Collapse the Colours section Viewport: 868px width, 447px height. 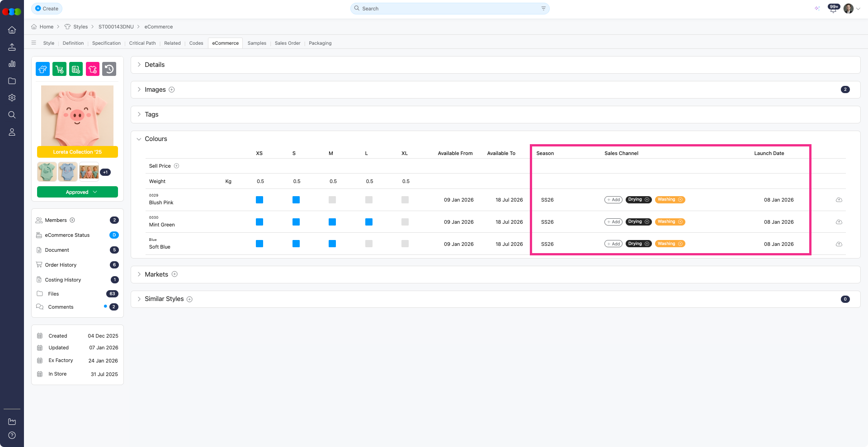(x=139, y=139)
